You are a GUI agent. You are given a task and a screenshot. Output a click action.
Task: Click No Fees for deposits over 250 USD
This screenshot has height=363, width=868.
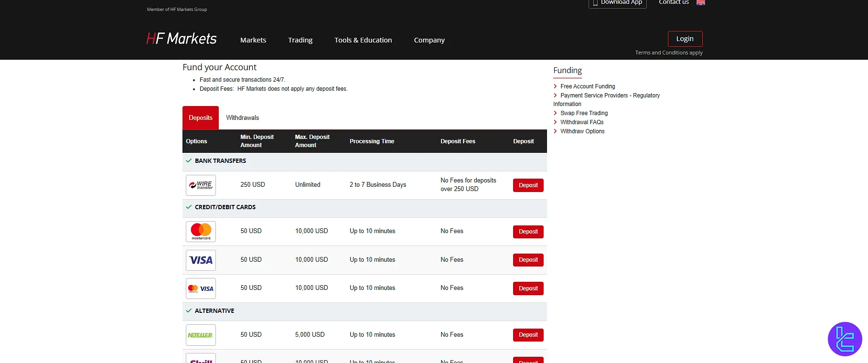pos(468,185)
